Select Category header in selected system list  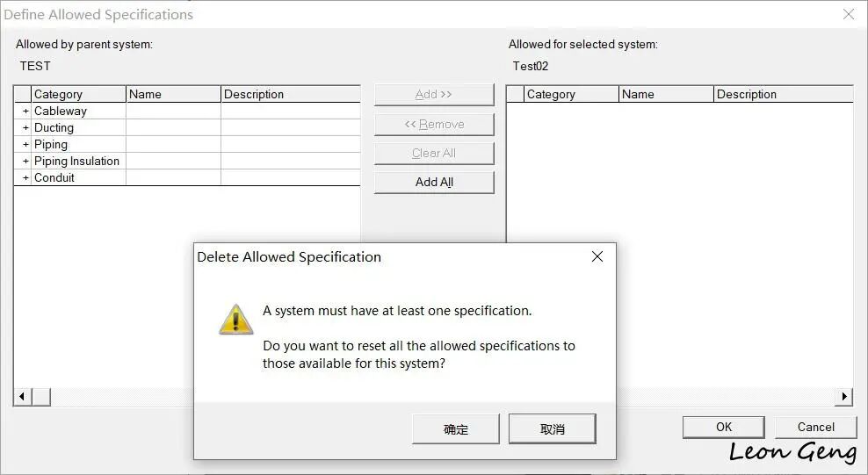571,94
